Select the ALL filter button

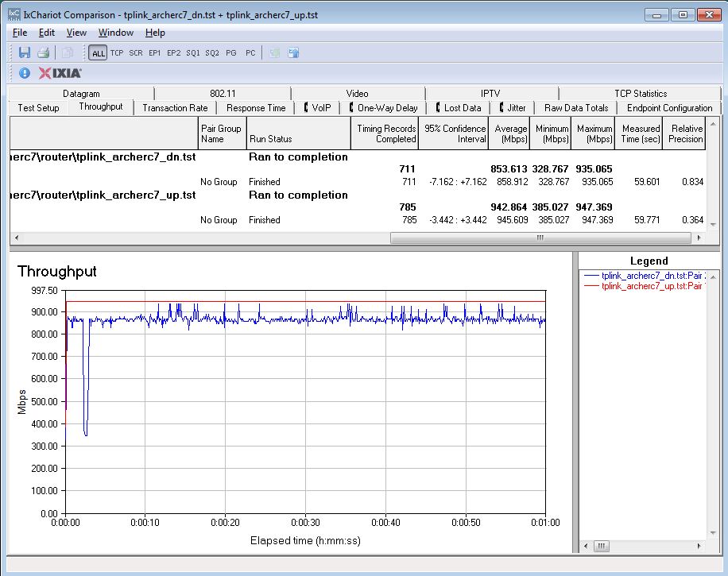click(x=98, y=53)
